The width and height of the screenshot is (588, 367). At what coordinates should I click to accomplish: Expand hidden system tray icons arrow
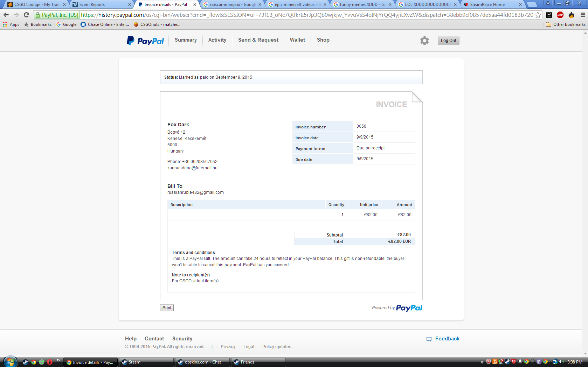[x=482, y=362]
